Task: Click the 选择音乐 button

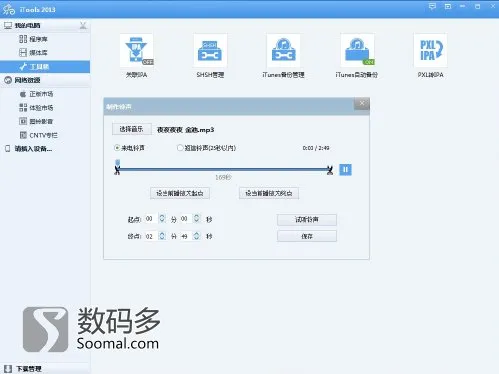Action: pyautogui.click(x=131, y=129)
